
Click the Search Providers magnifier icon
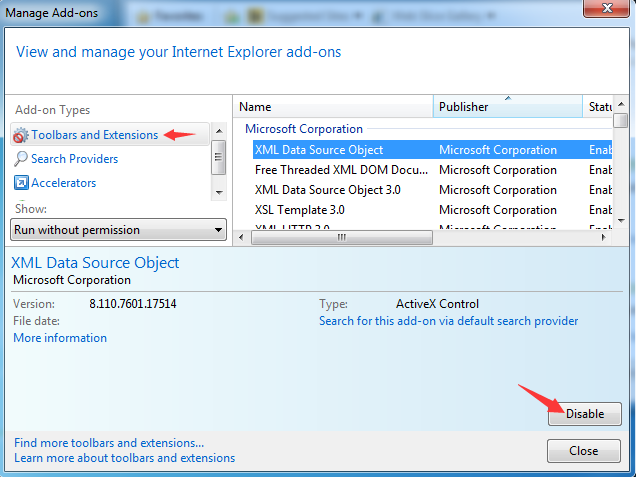[x=20, y=159]
